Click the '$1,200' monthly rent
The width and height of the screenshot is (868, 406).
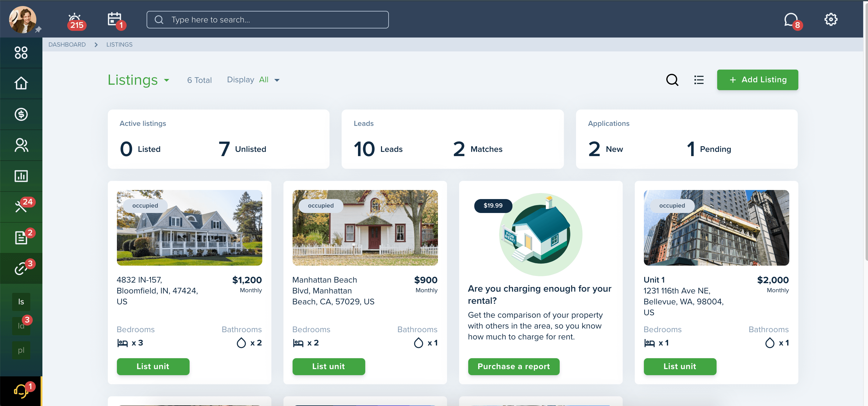247,280
